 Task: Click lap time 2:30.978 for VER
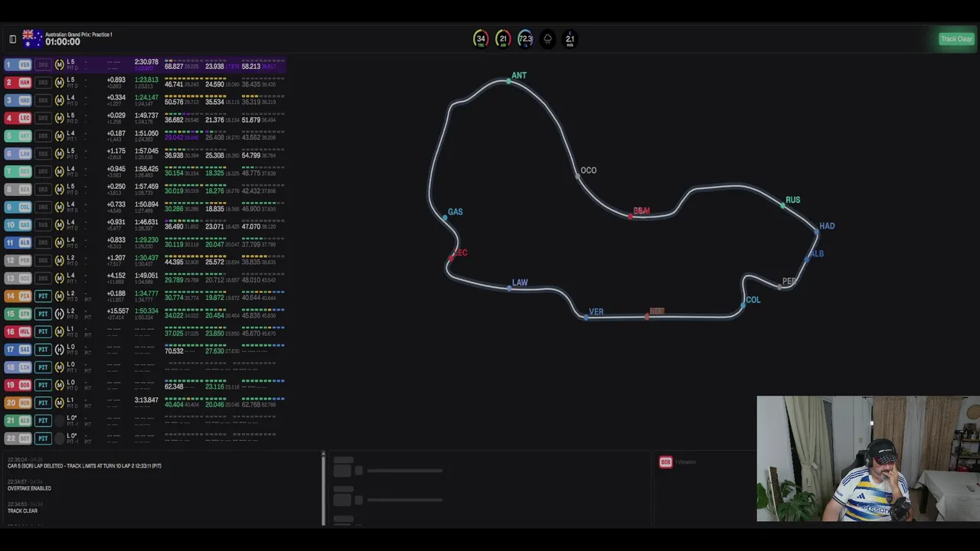tap(146, 62)
